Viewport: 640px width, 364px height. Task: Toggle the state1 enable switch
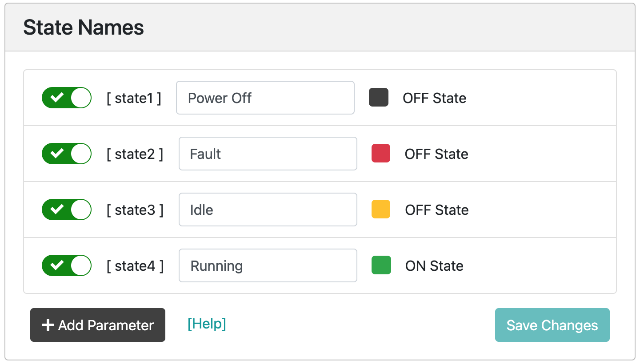pos(67,98)
